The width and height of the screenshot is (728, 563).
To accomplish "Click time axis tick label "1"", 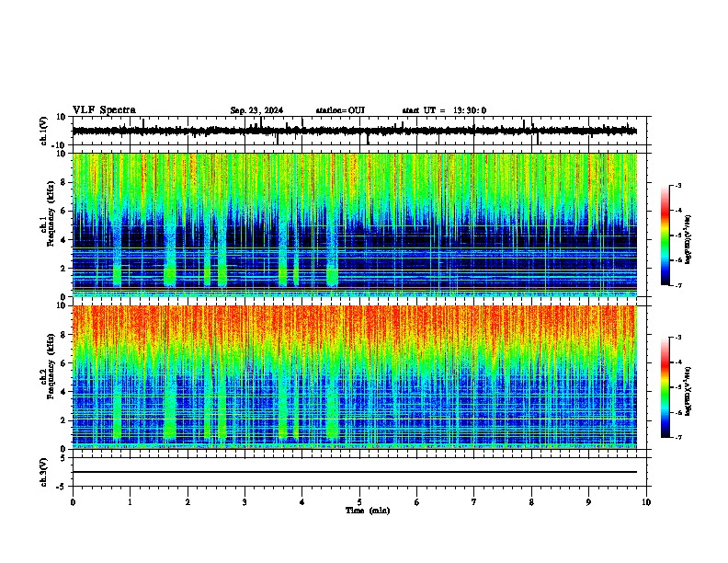I will coord(130,502).
